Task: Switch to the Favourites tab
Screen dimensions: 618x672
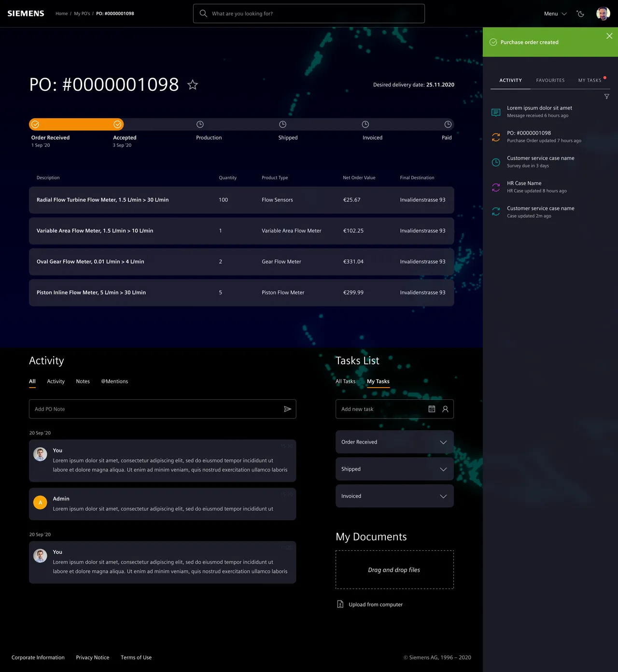Action: point(550,80)
